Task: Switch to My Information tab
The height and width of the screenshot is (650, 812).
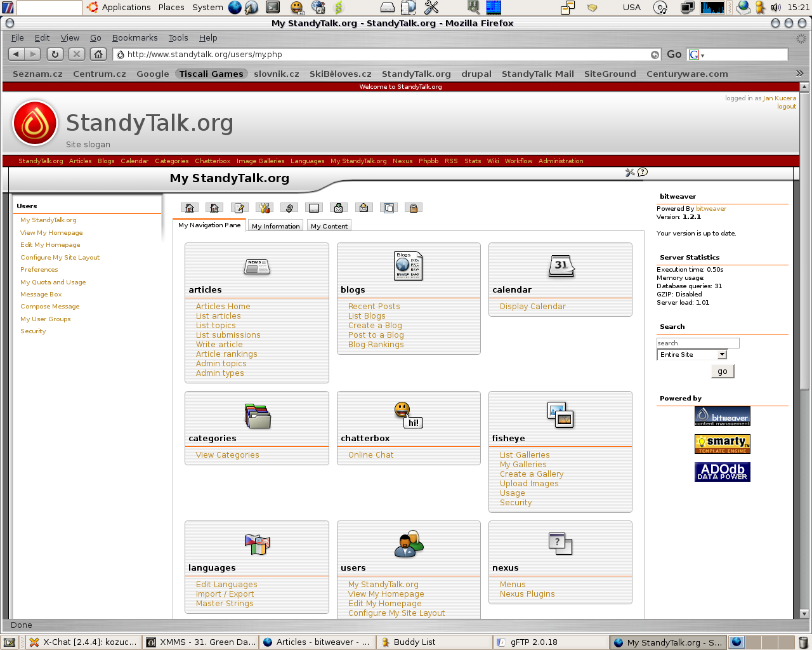Action: coord(275,226)
